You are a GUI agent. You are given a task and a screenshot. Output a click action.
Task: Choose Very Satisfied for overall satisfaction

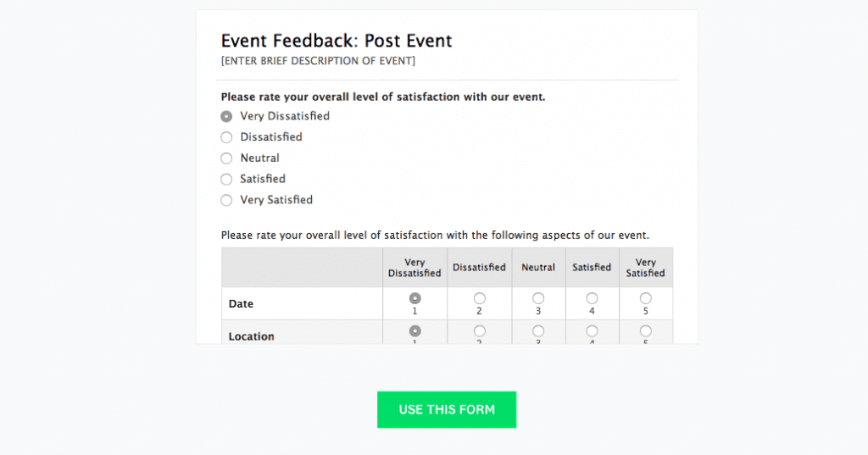226,201
